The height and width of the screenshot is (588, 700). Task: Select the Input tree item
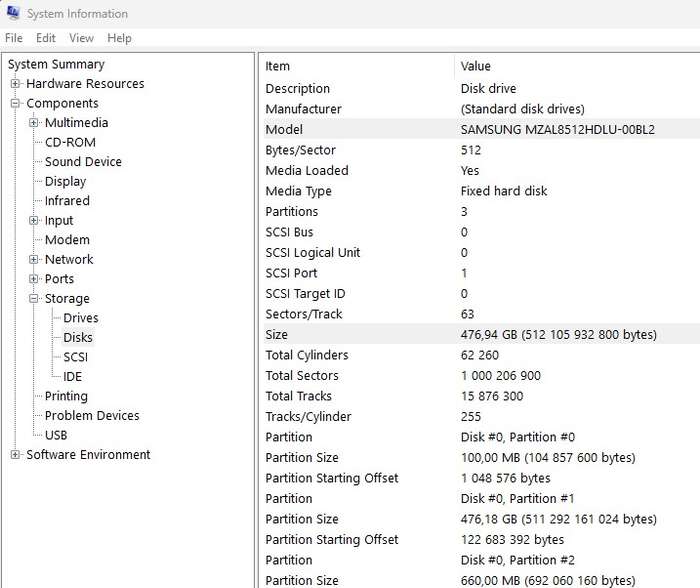click(59, 220)
